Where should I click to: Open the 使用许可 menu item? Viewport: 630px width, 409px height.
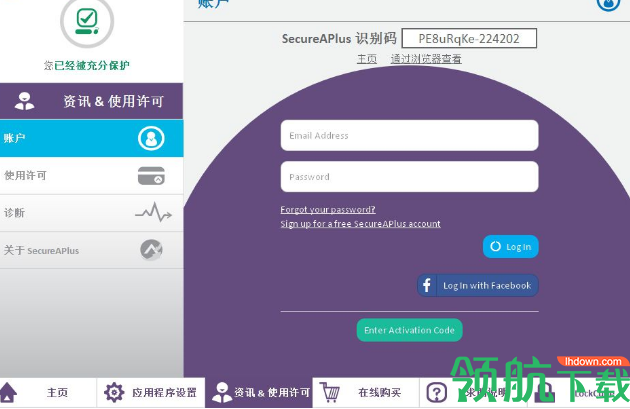[91, 176]
